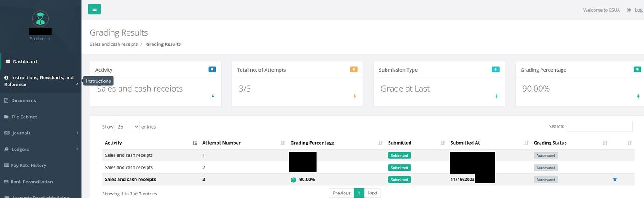Open Documents in the sidebar
Image resolution: width=644 pixels, height=198 pixels.
click(41, 101)
